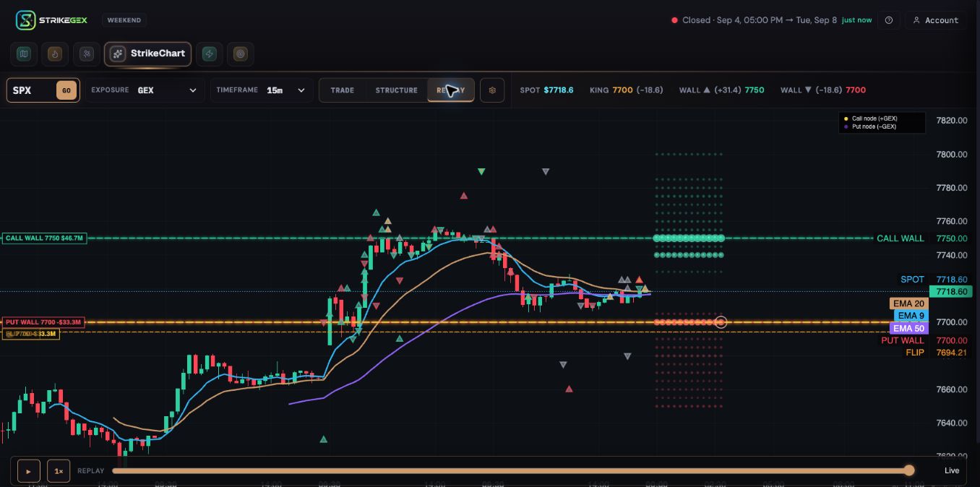Click the PUT WALL right axis label

click(903, 340)
